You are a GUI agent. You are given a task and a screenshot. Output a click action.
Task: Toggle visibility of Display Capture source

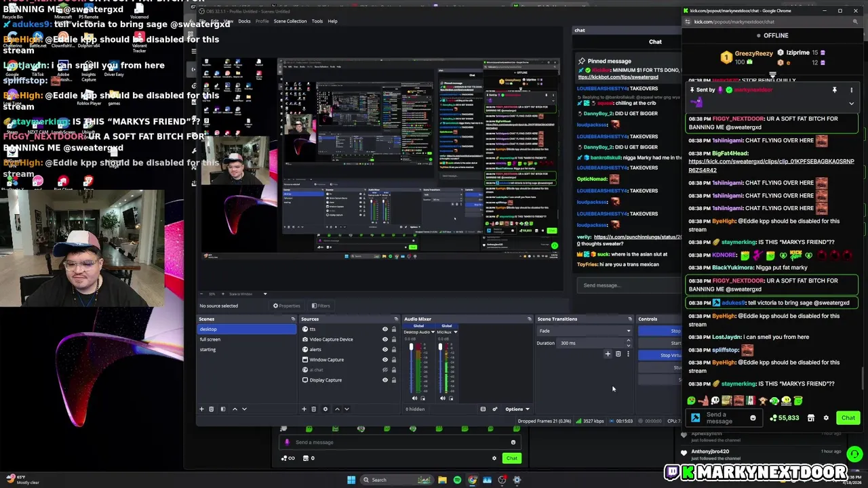click(x=384, y=380)
